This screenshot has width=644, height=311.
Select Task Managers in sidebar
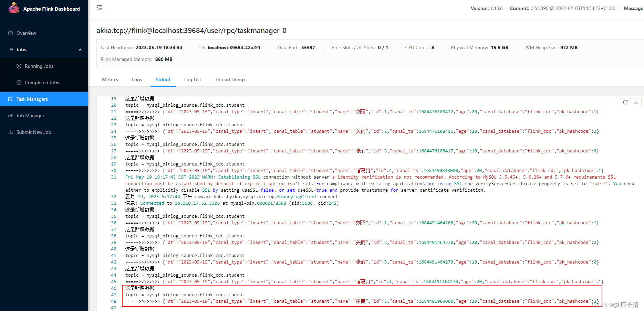click(x=44, y=99)
